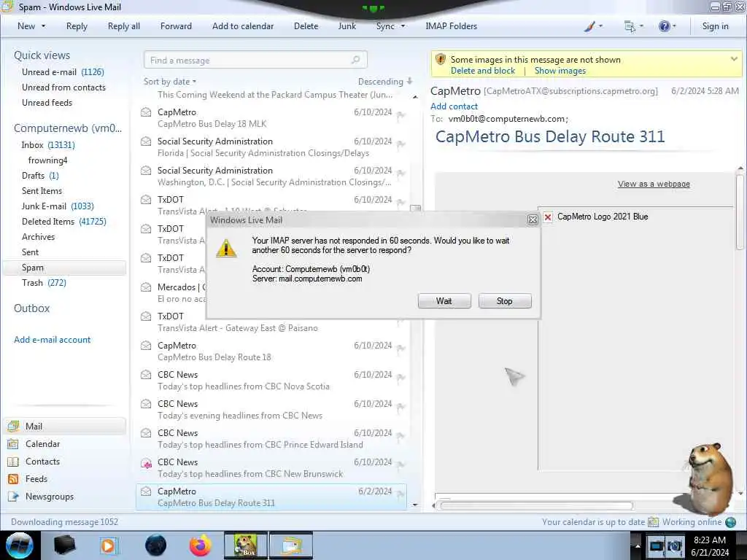The image size is (747, 560).
Task: Flag the CBC Nova Scotia headlines message
Action: coord(401,378)
